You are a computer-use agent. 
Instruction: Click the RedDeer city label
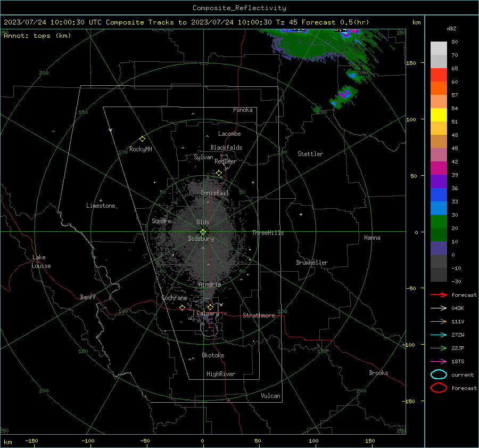(226, 161)
